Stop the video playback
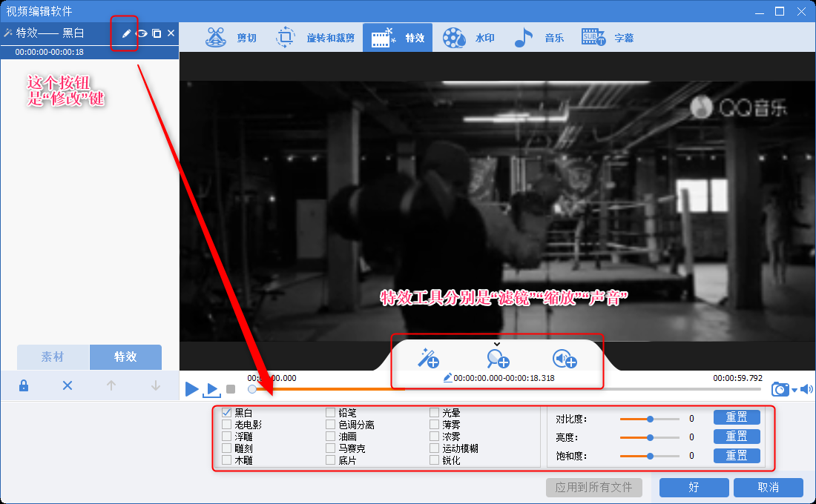Image resolution: width=816 pixels, height=504 pixels. coord(231,389)
